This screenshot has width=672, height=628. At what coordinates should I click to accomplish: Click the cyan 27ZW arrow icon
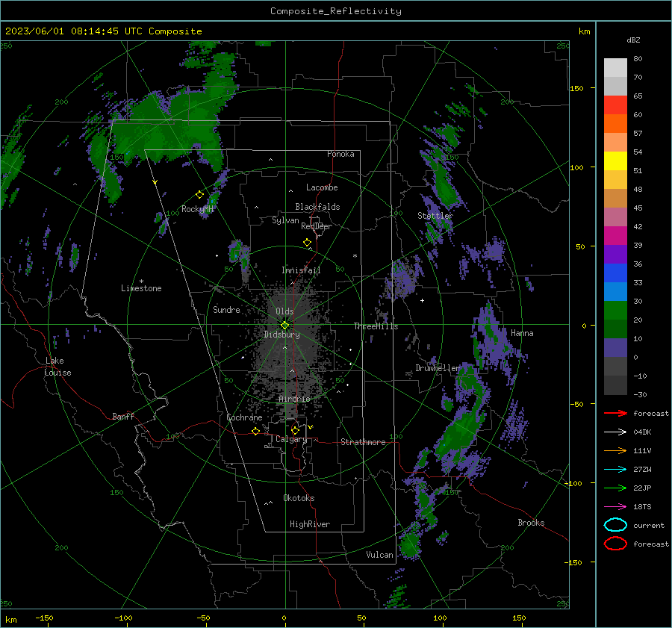pyautogui.click(x=615, y=470)
